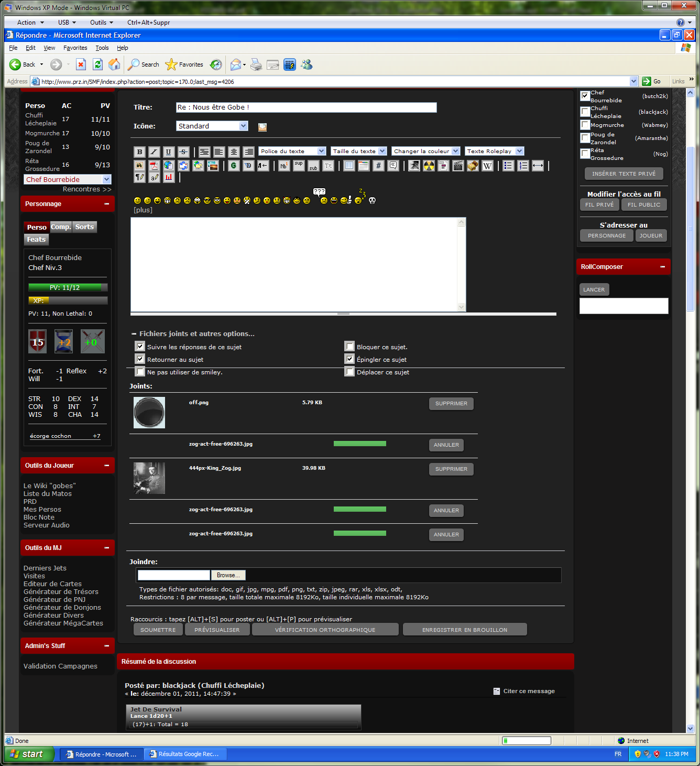Open the Favorites menu in menu bar
700x766 pixels.
click(x=75, y=48)
